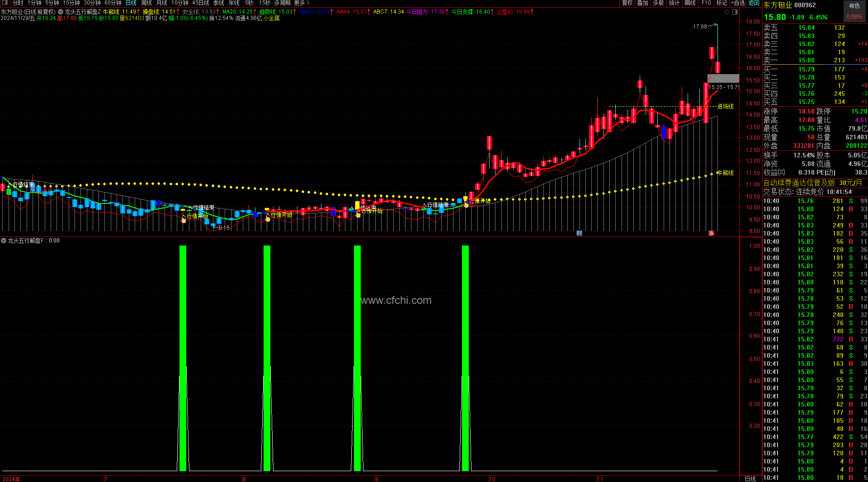Click the 换手 12.54% turnover value
Viewport: 868px width, 482px height.
click(x=804, y=155)
